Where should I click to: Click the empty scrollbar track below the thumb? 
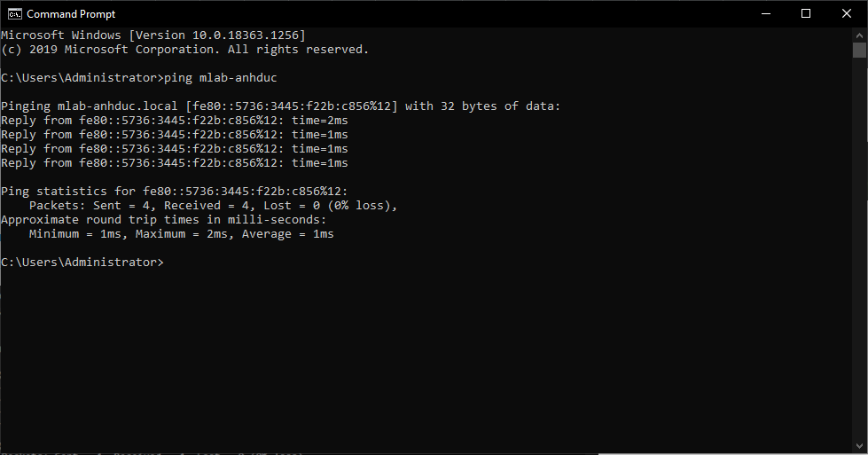pyautogui.click(x=860, y=248)
